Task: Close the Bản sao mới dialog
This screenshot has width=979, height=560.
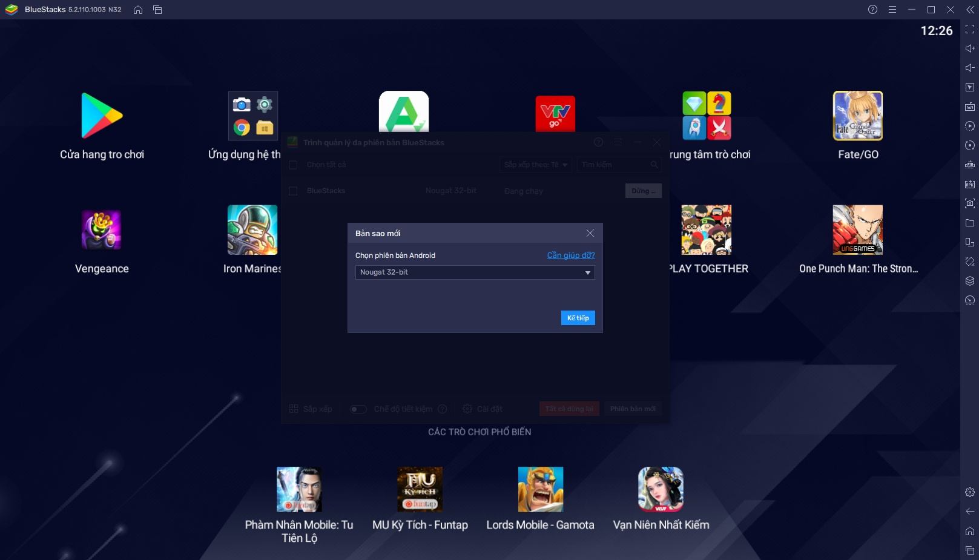Action: point(590,233)
